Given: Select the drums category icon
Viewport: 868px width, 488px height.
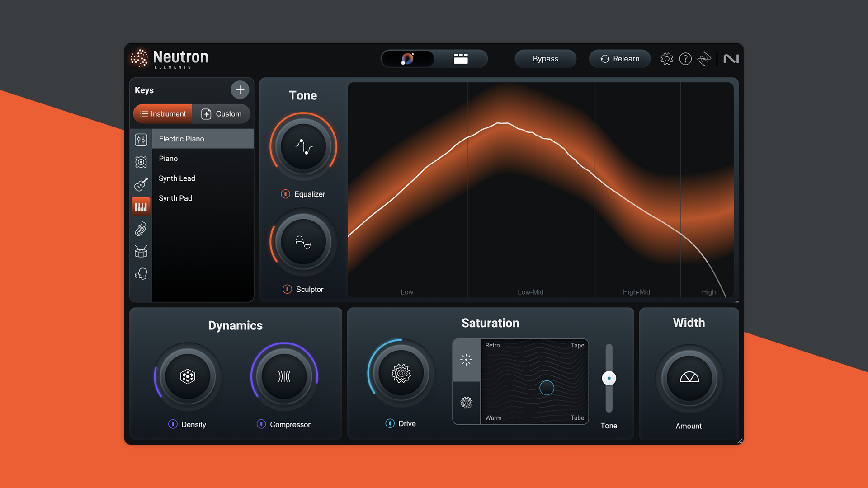Looking at the screenshot, I should point(141,251).
